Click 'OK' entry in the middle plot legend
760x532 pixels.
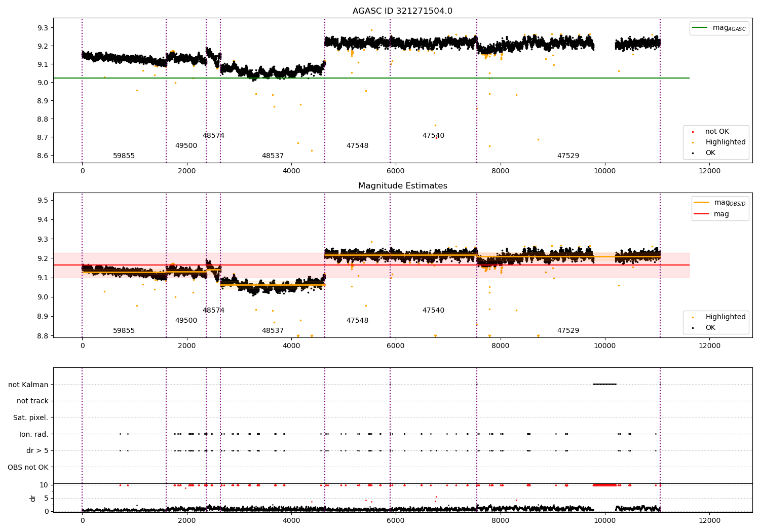click(710, 328)
